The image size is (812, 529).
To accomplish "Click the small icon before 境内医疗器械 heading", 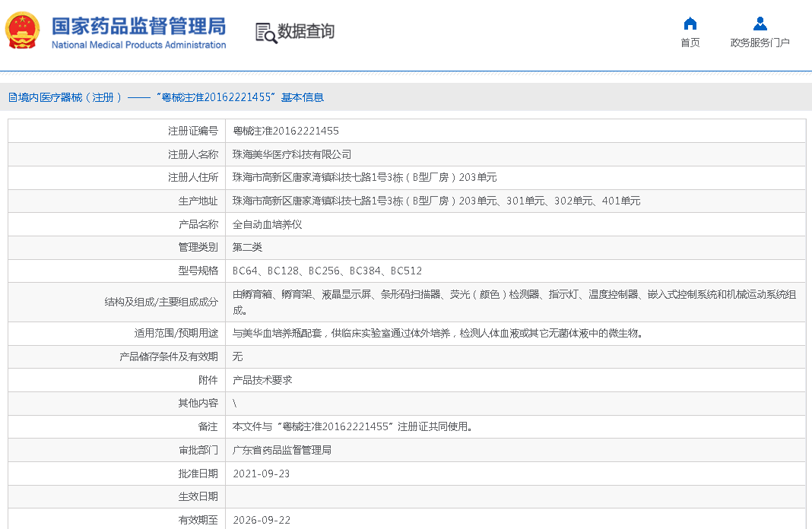I will pyautogui.click(x=12, y=97).
